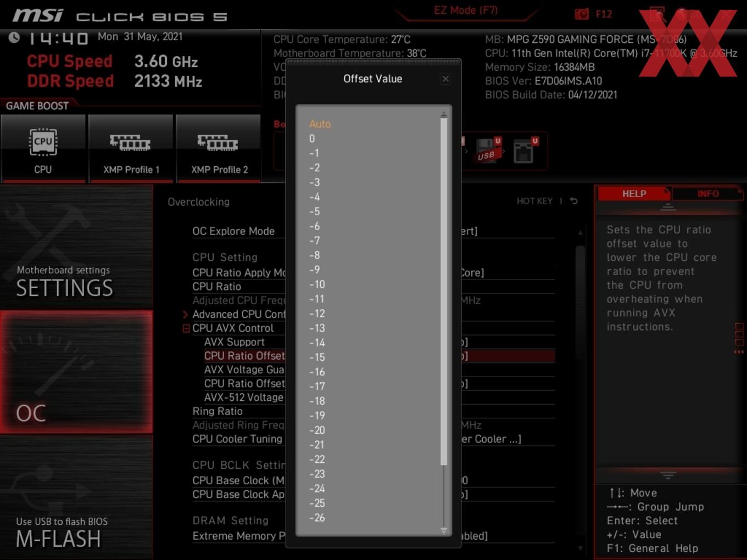747x560 pixels.
Task: Choose offset value -25
Action: pyautogui.click(x=317, y=503)
